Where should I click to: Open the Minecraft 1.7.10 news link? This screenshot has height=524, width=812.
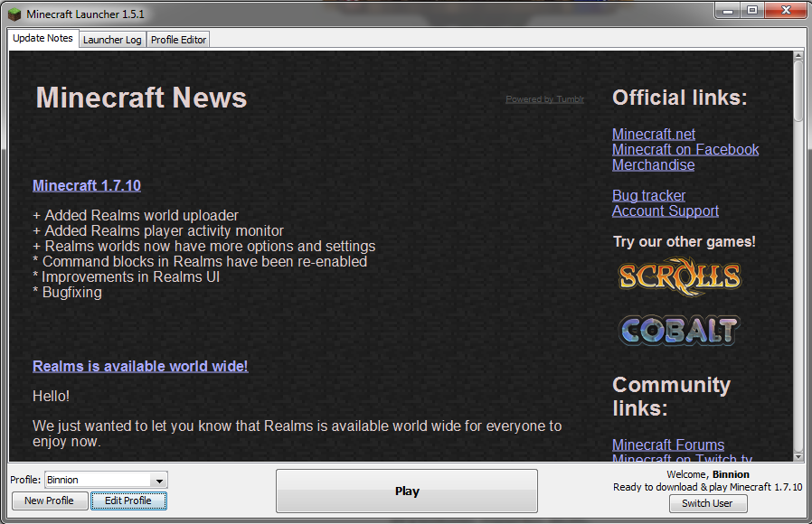[x=87, y=186]
